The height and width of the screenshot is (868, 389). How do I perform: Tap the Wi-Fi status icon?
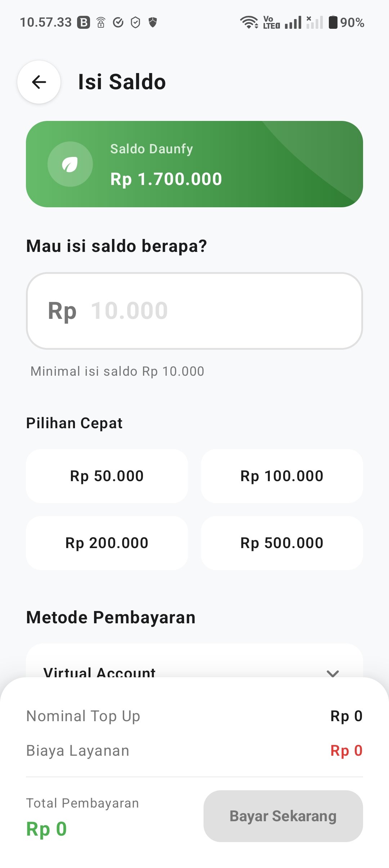(x=249, y=22)
